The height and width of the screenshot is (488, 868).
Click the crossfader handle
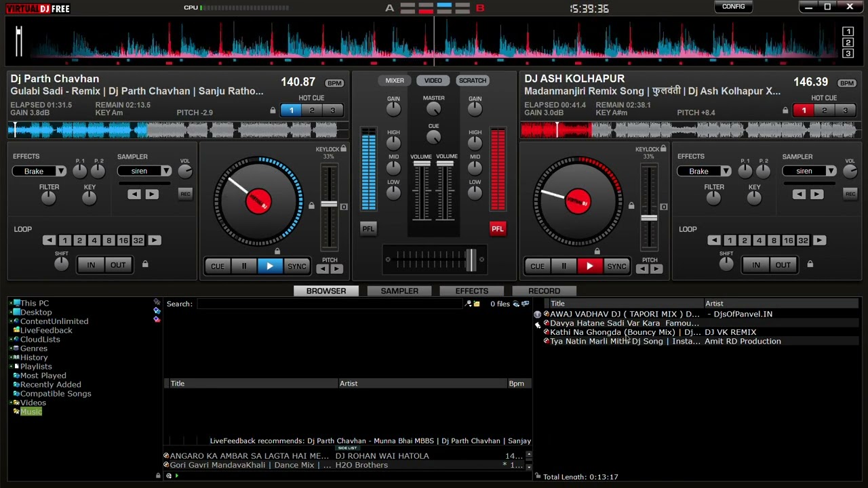point(471,260)
